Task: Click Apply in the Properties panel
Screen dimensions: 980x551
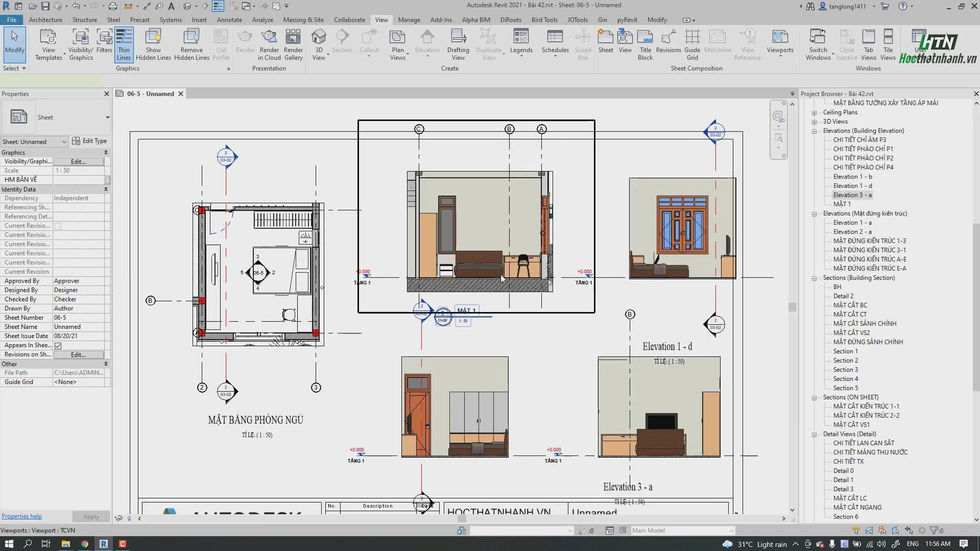Action: click(91, 516)
